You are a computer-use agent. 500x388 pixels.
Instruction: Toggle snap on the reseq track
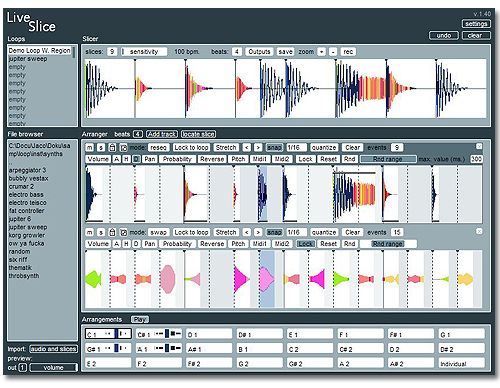click(x=274, y=148)
